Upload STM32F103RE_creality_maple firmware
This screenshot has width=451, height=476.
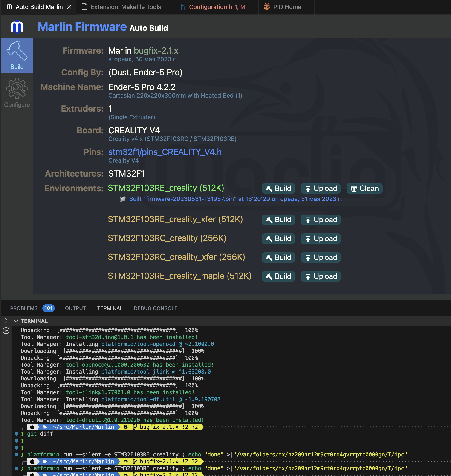click(321, 276)
